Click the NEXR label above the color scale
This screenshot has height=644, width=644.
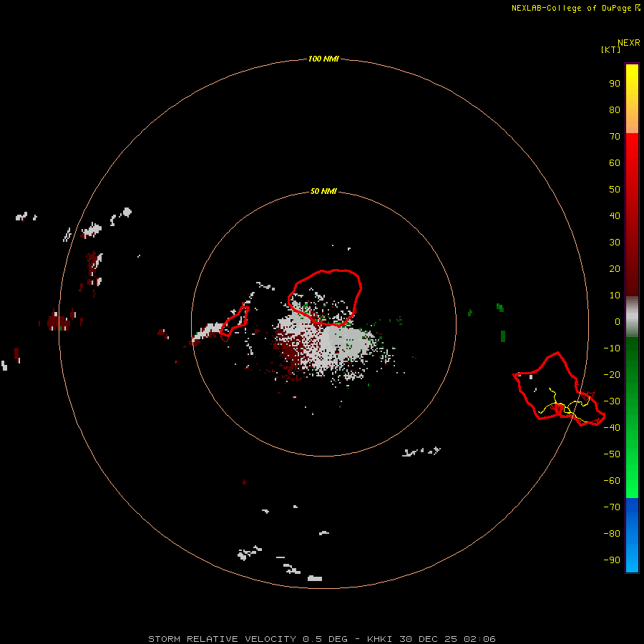(629, 43)
